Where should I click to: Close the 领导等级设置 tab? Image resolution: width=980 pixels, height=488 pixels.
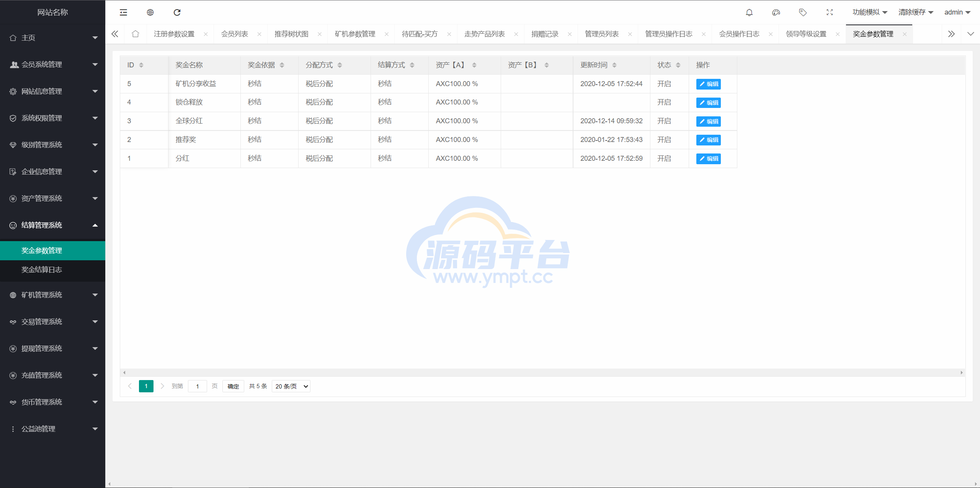pyautogui.click(x=838, y=34)
